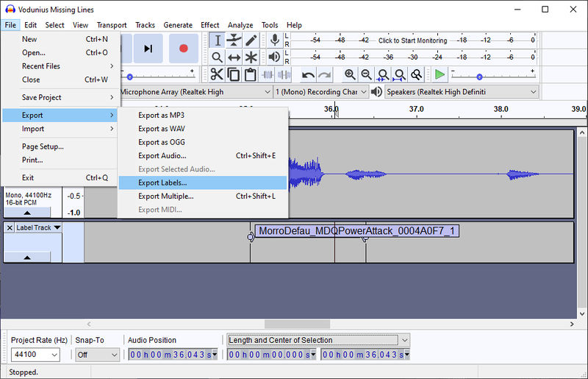Screen dimensions: 588x379
Task: Choose Export Audio...
Action: pyautogui.click(x=203, y=156)
